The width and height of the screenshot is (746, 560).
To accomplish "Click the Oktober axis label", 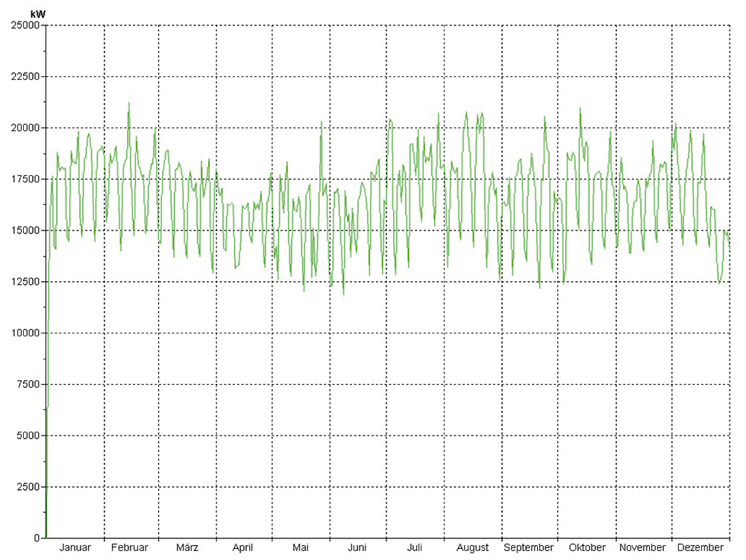I will (587, 548).
